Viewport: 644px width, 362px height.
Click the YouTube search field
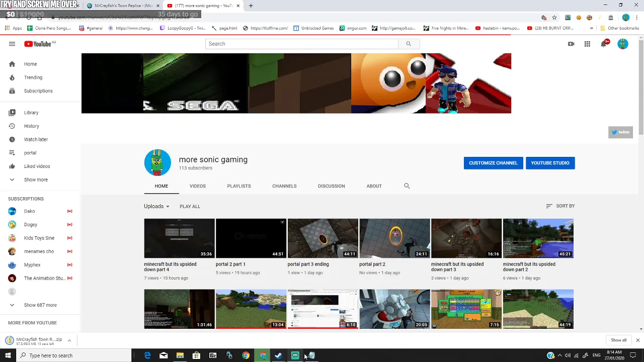point(302,44)
